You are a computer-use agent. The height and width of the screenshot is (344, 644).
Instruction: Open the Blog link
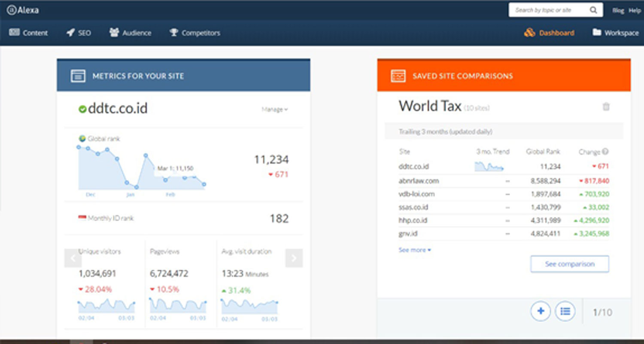tap(618, 11)
